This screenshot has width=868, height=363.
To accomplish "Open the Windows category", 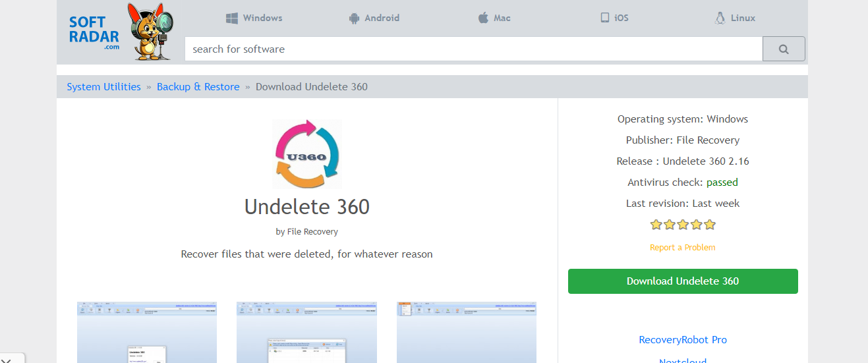I will (254, 18).
